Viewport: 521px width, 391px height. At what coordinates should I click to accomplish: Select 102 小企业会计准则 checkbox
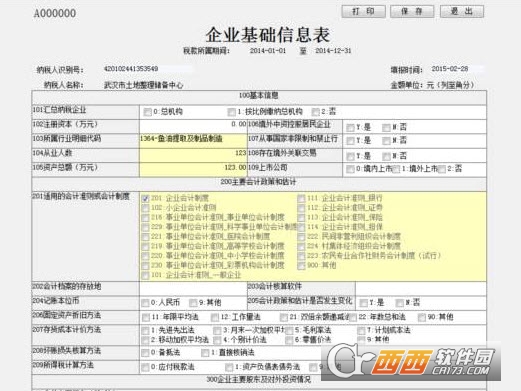145,208
